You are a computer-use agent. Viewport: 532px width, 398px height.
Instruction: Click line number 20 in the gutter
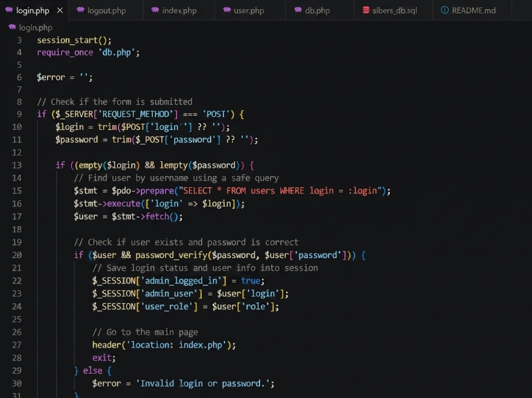17,255
